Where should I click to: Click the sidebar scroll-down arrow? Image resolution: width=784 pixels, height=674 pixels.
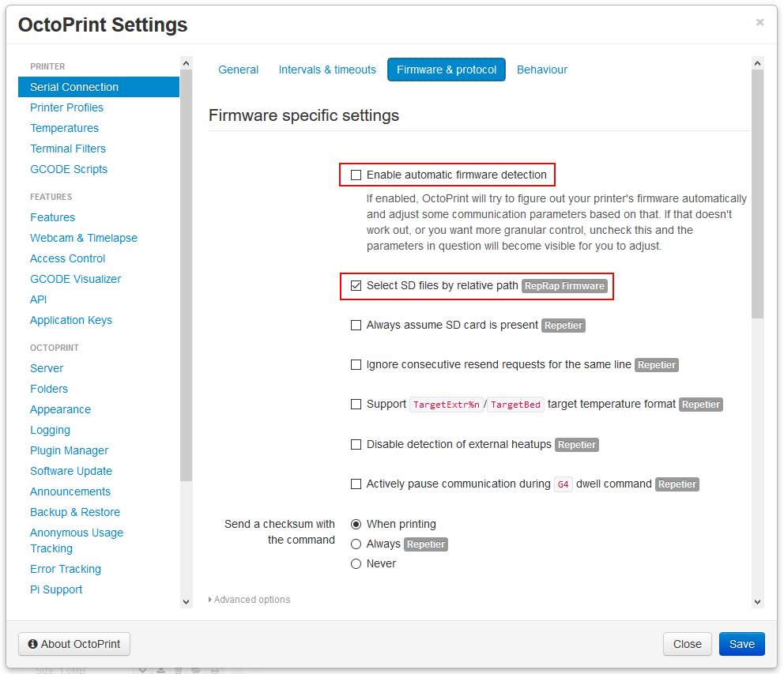186,601
